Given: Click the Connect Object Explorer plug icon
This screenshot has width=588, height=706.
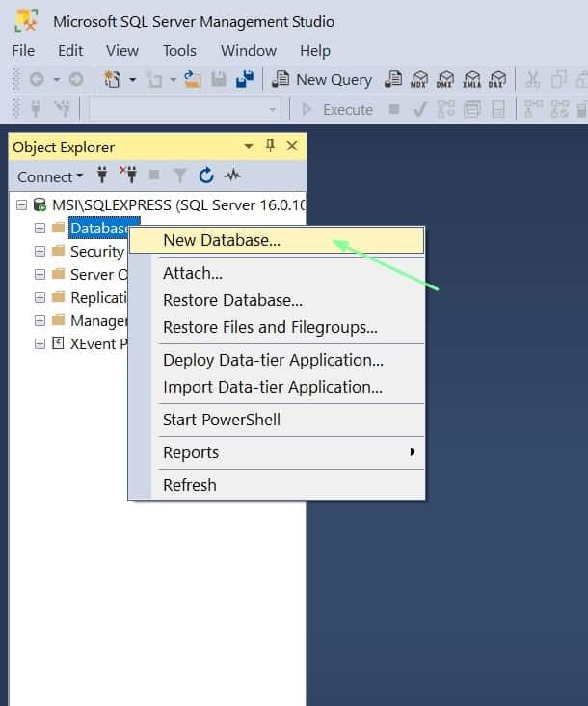Looking at the screenshot, I should [x=102, y=175].
